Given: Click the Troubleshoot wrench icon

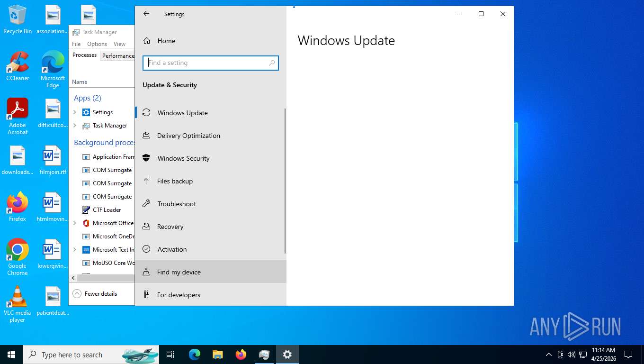Looking at the screenshot, I should click(x=146, y=204).
